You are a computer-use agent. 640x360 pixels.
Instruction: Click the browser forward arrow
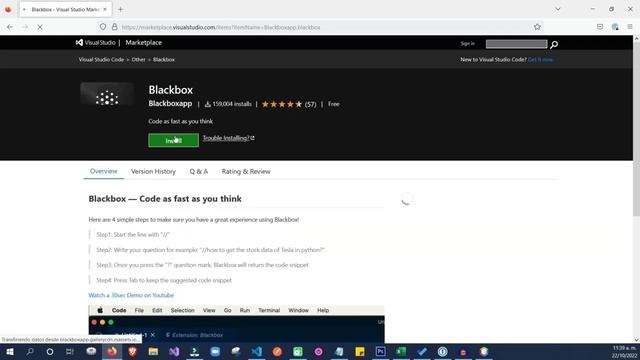(x=25, y=27)
